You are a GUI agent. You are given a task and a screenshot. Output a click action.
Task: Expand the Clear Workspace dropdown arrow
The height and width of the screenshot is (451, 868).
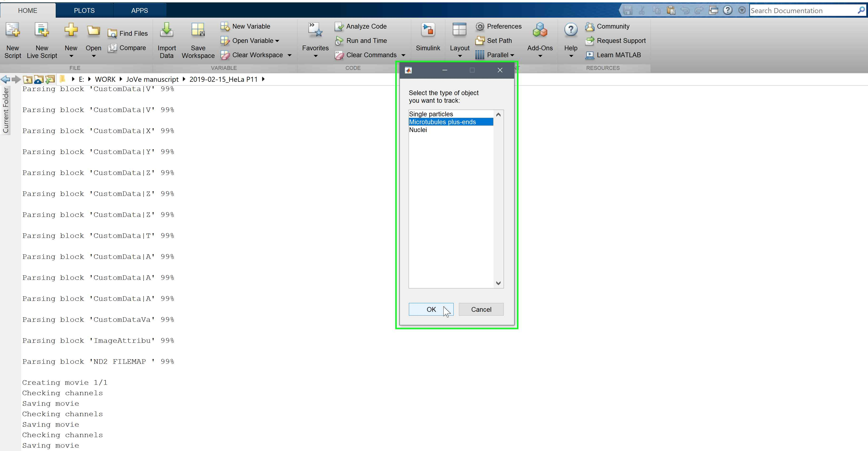click(289, 55)
